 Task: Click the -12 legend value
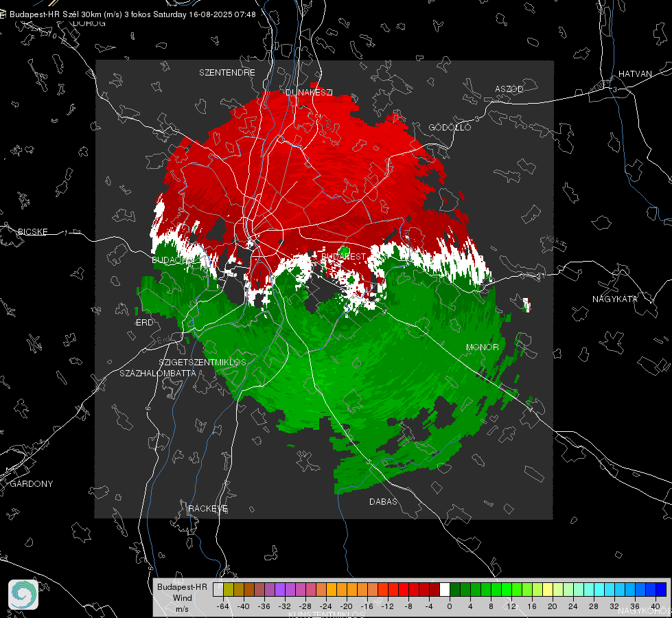[x=387, y=606]
